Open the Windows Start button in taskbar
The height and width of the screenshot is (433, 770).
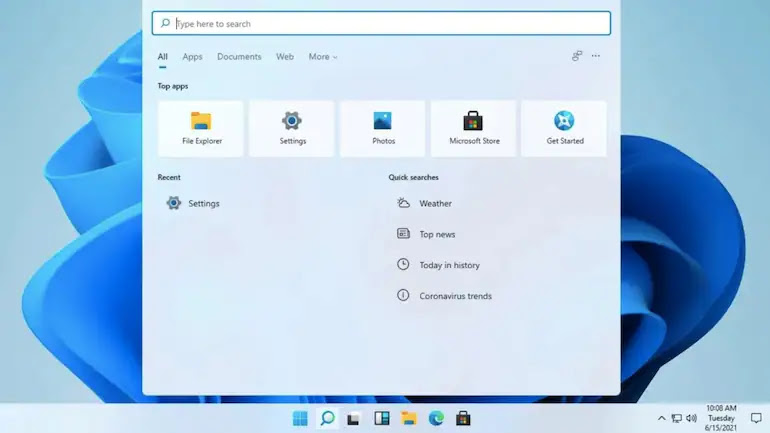click(x=300, y=418)
